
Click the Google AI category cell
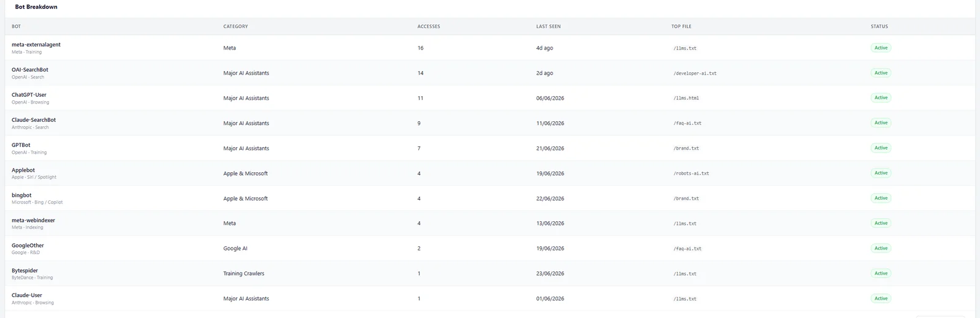[235, 248]
